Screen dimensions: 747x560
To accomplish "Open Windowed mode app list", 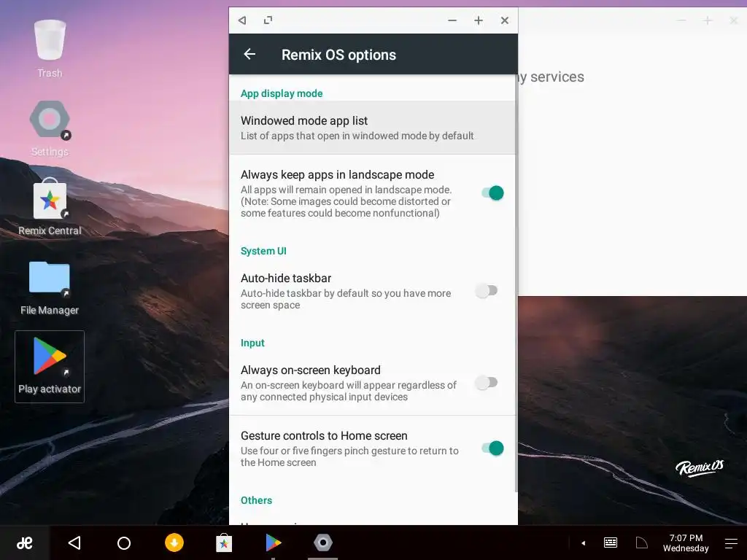I will [372, 128].
